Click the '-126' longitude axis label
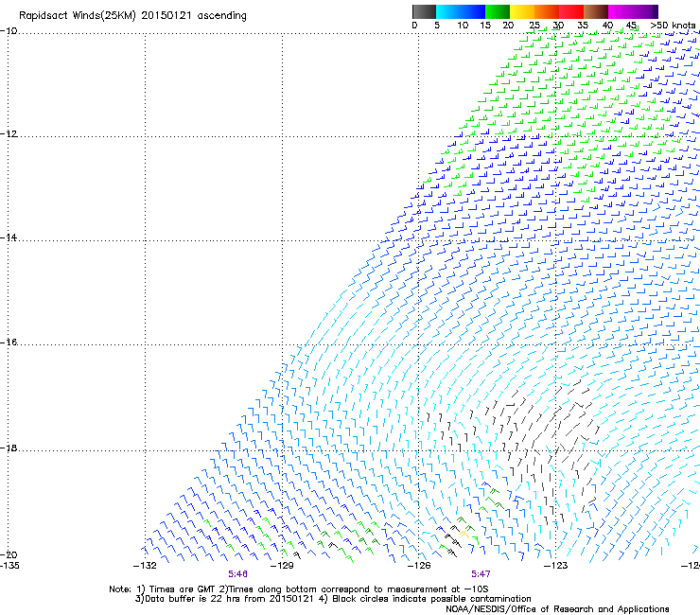 pos(419,566)
